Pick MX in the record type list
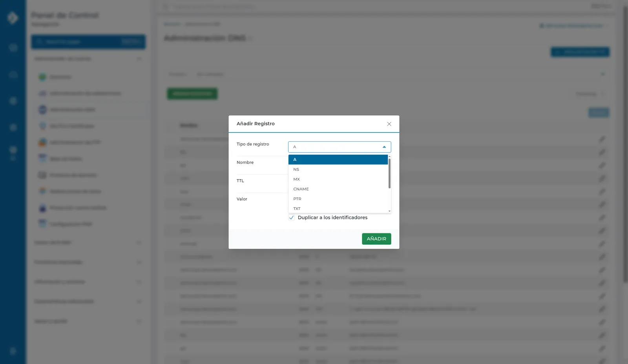Screen dimensions: 628x364 point(338,179)
